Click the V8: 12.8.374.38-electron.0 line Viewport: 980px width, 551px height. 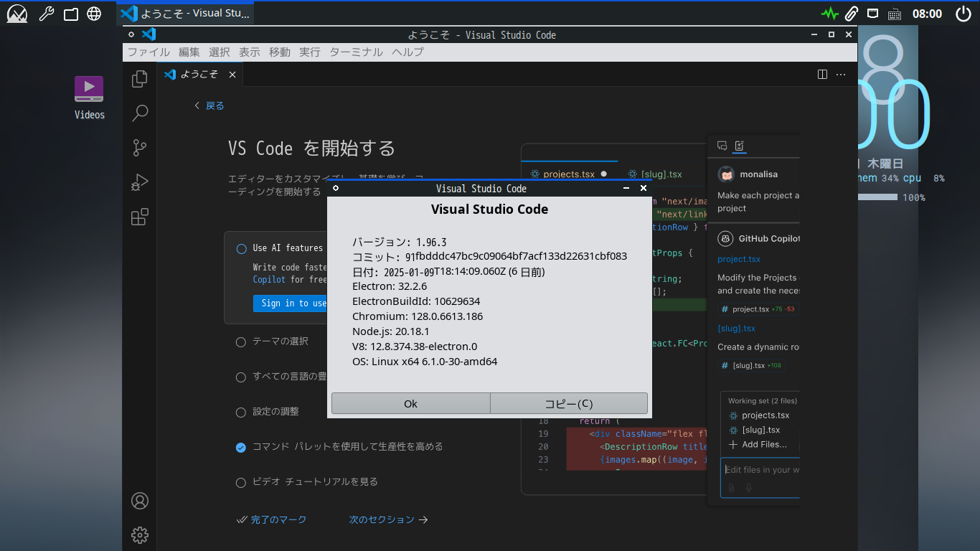[415, 347]
